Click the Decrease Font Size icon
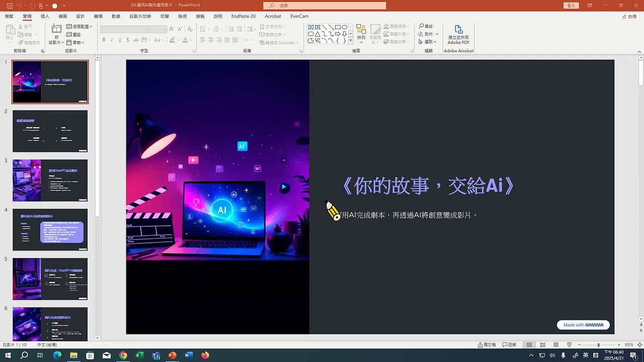The image size is (644, 362). pyautogui.click(x=179, y=29)
